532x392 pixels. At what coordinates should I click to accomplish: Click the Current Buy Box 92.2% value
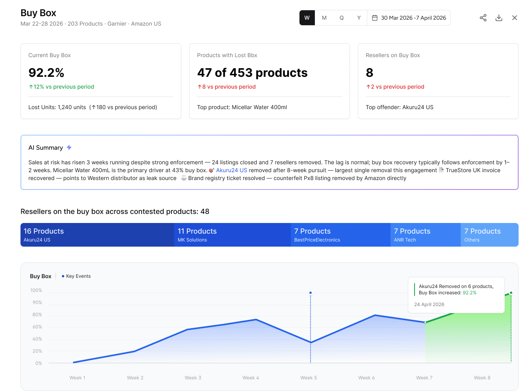(x=47, y=73)
